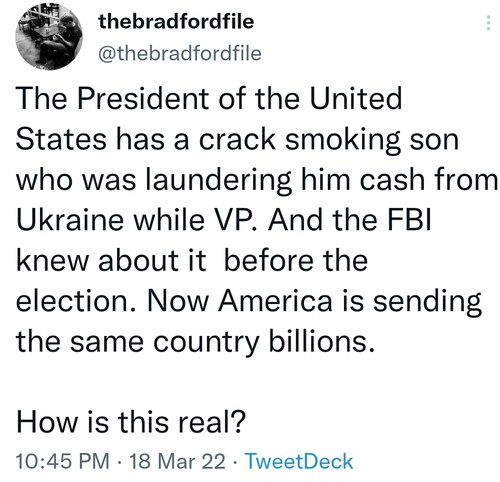
Task: Open the three-dot more options menu
Action: (488, 23)
